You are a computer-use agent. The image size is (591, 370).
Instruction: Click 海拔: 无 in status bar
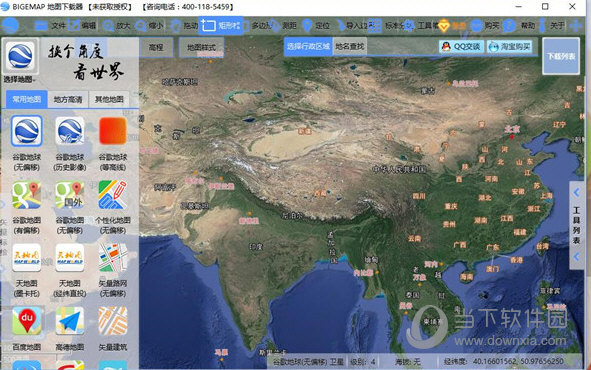(x=407, y=362)
